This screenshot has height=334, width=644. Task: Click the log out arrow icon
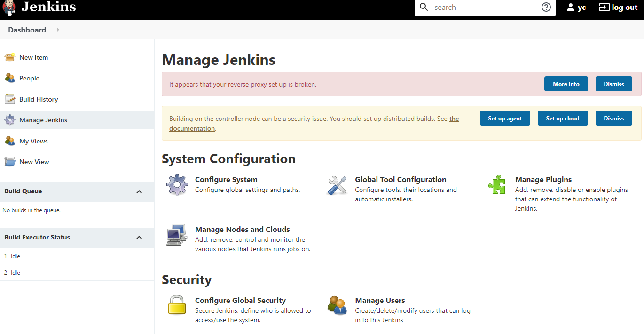click(x=604, y=8)
